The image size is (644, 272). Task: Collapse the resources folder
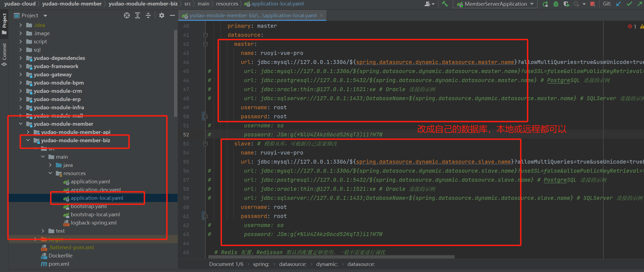pos(50,173)
